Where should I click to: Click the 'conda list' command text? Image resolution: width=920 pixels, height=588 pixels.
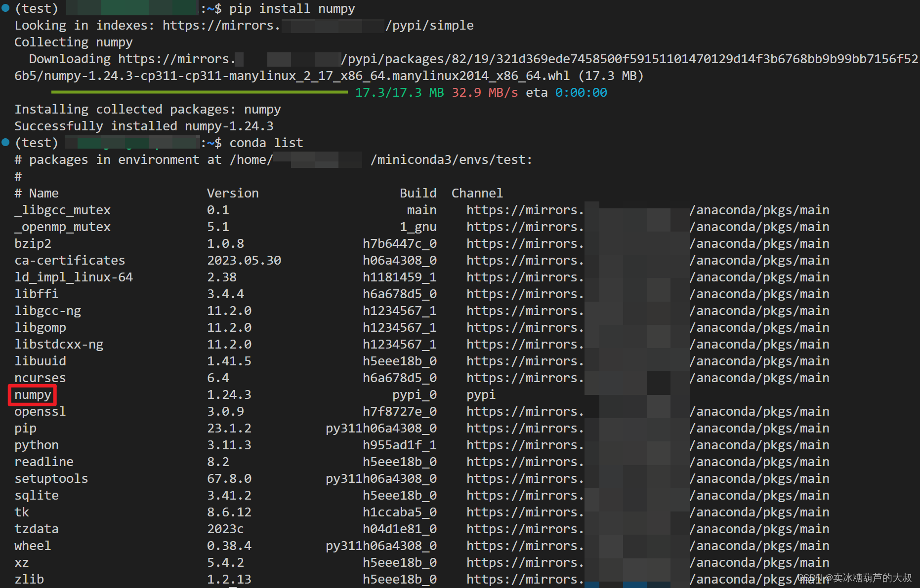point(266,143)
